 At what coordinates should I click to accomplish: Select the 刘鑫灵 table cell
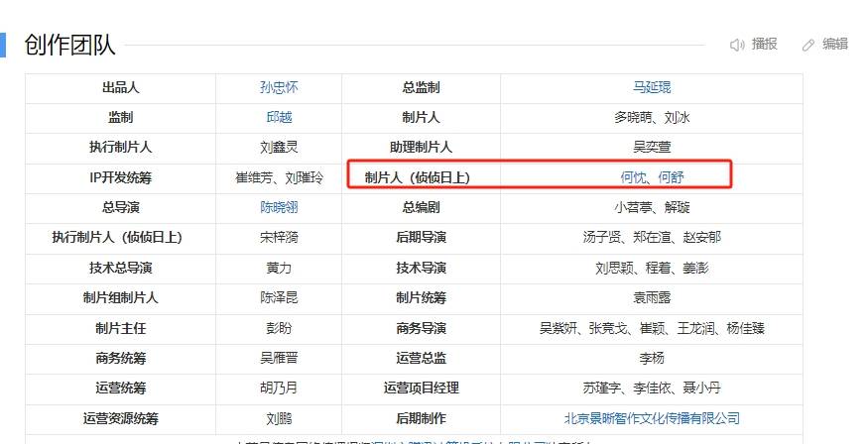pyautogui.click(x=279, y=147)
